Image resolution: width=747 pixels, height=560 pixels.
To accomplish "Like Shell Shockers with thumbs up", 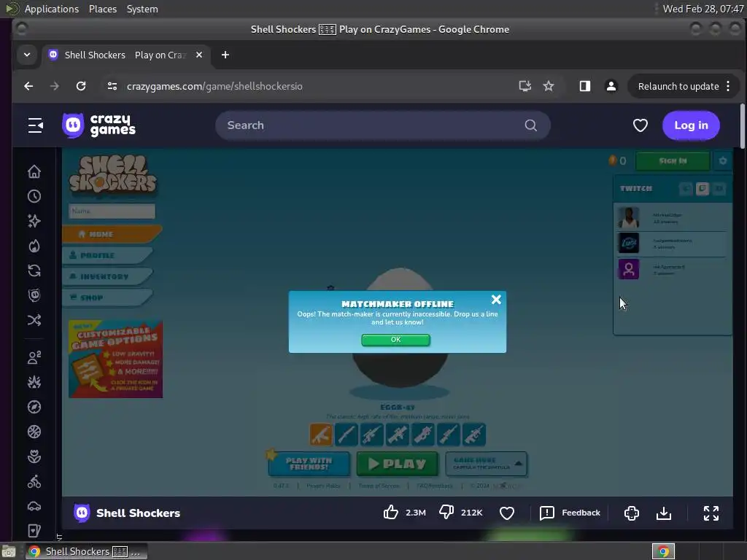I will pyautogui.click(x=391, y=513).
